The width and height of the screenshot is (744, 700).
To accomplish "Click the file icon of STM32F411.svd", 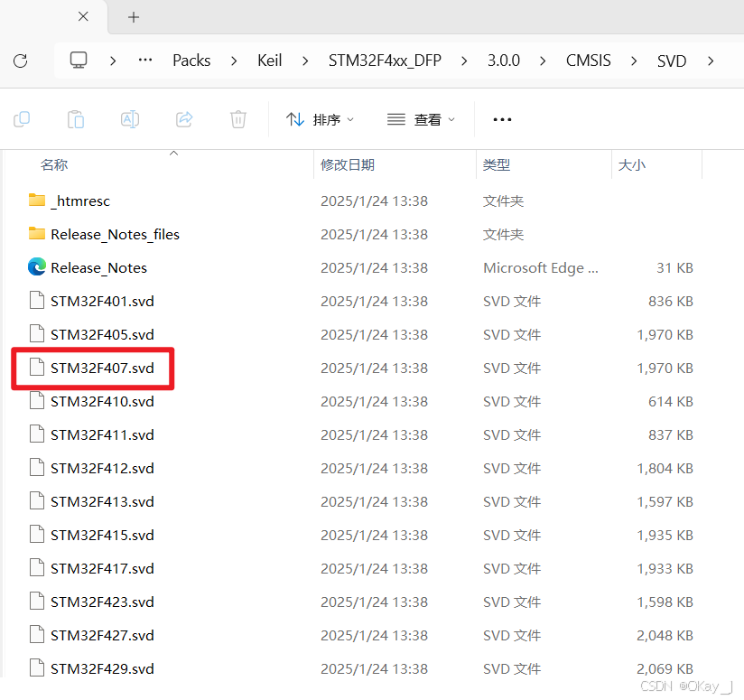I will click(x=37, y=434).
